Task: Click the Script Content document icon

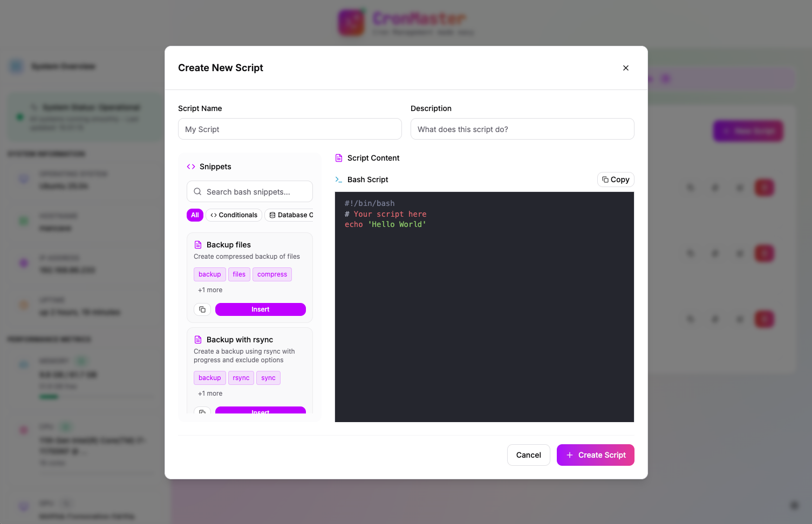Action: pos(339,158)
